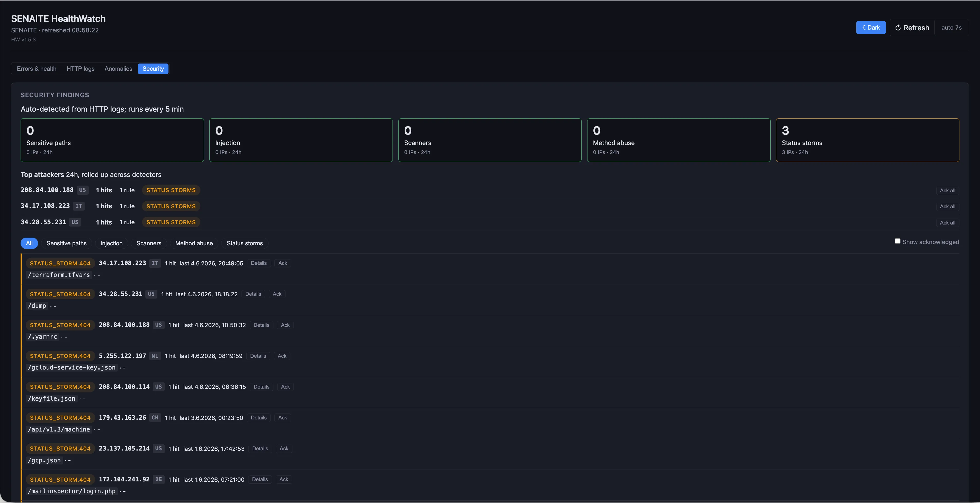Click the /mailinspector/login.php path text
The width and height of the screenshot is (980, 503).
(x=72, y=491)
